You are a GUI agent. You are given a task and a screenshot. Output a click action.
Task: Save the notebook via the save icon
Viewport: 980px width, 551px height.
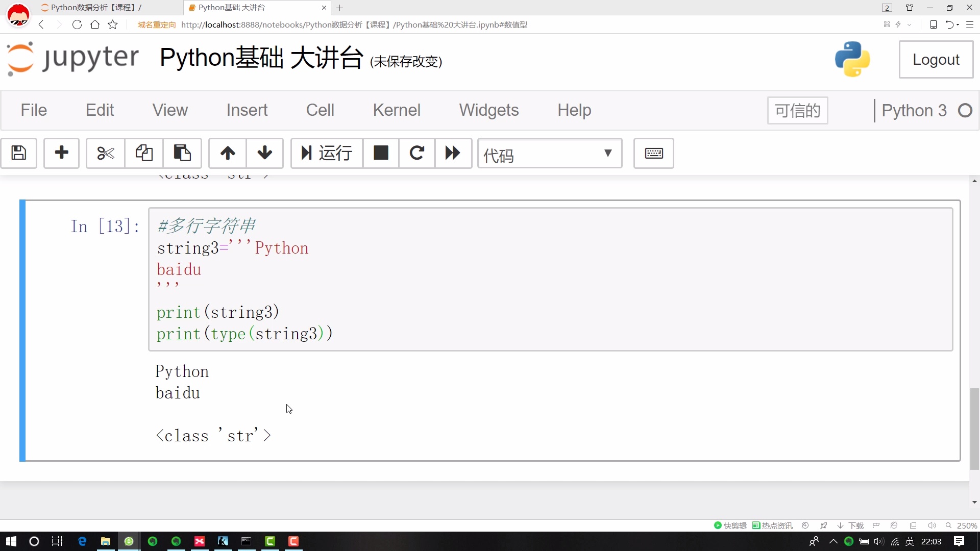[x=19, y=154]
